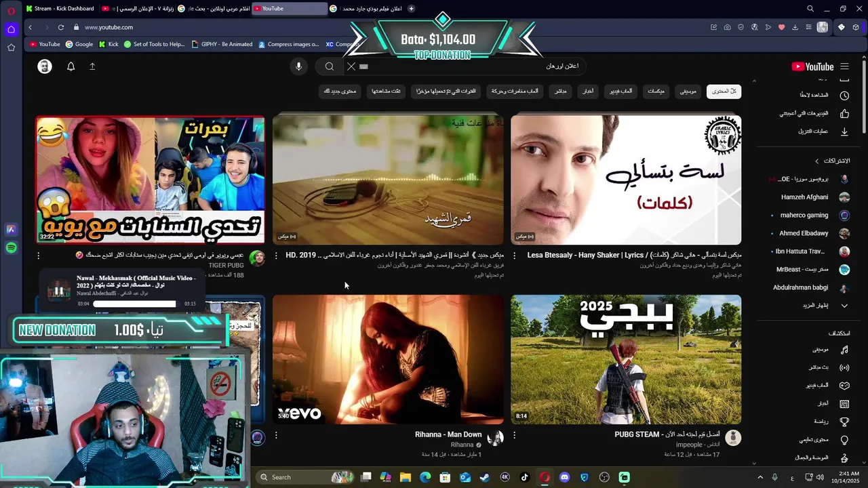Click the heart icon in address bar

(781, 27)
